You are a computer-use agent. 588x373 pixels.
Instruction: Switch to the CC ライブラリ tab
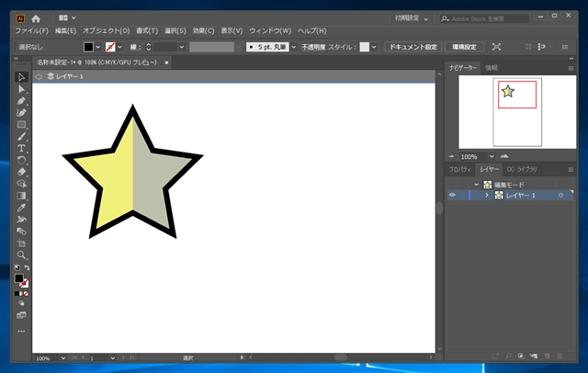click(522, 169)
